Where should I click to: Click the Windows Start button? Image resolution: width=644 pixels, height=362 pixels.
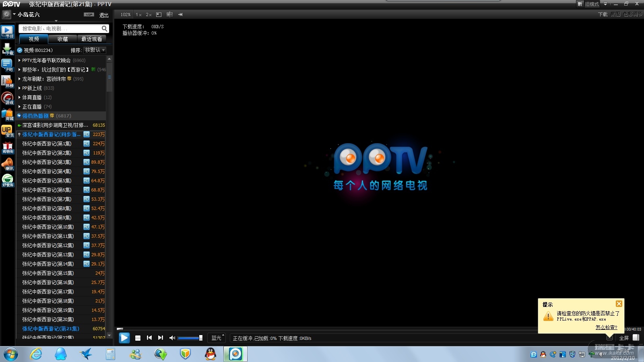coord(11,354)
